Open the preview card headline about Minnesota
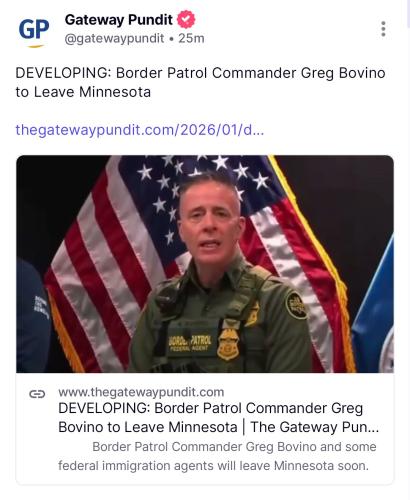The height and width of the screenshot is (500, 410). point(219,418)
